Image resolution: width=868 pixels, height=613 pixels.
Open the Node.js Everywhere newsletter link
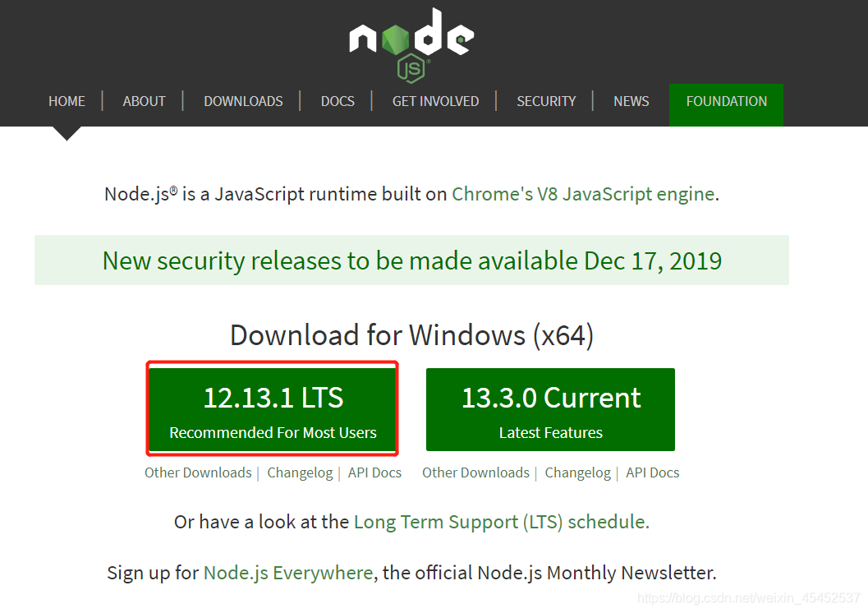click(288, 573)
